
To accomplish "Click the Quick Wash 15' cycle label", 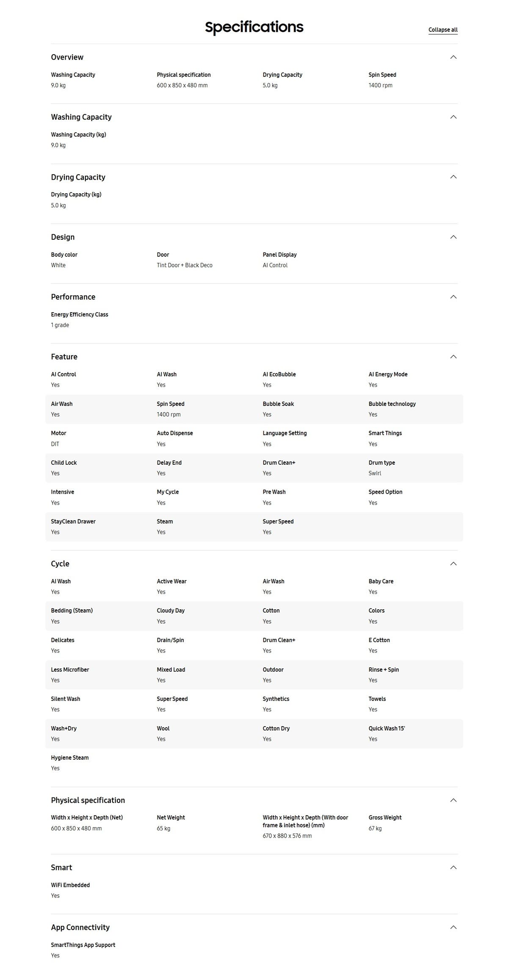I will (387, 728).
